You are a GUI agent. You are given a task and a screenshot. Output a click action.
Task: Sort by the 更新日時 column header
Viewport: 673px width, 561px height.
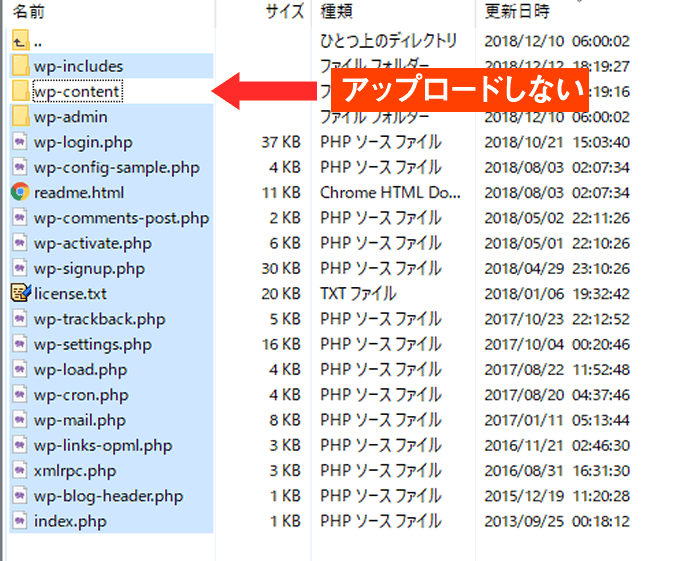[x=516, y=13]
